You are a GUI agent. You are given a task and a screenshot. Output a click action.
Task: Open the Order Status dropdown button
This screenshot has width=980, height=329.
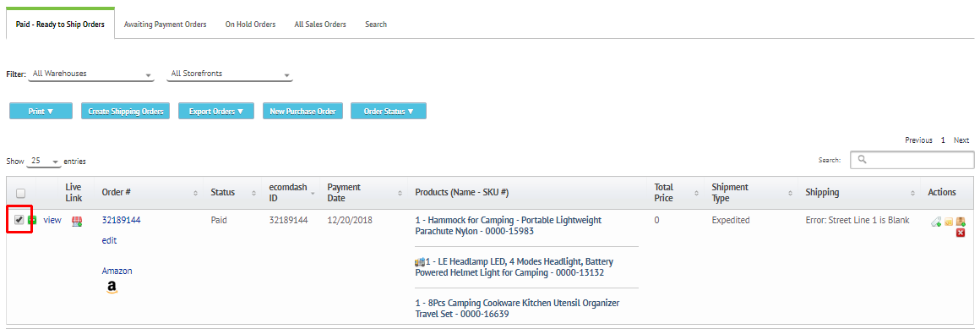point(389,112)
